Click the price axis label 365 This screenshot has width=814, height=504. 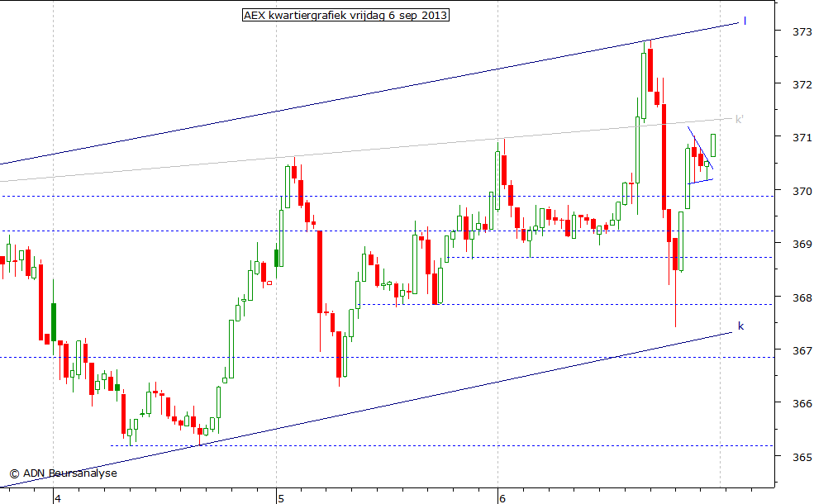pos(802,457)
